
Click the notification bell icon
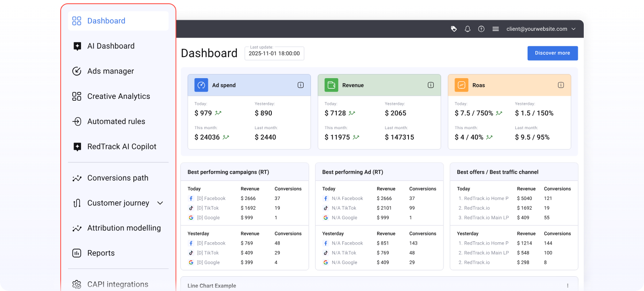[467, 29]
